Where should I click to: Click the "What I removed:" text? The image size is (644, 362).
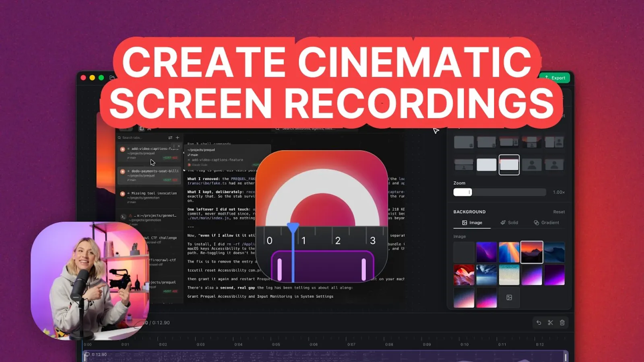click(204, 179)
